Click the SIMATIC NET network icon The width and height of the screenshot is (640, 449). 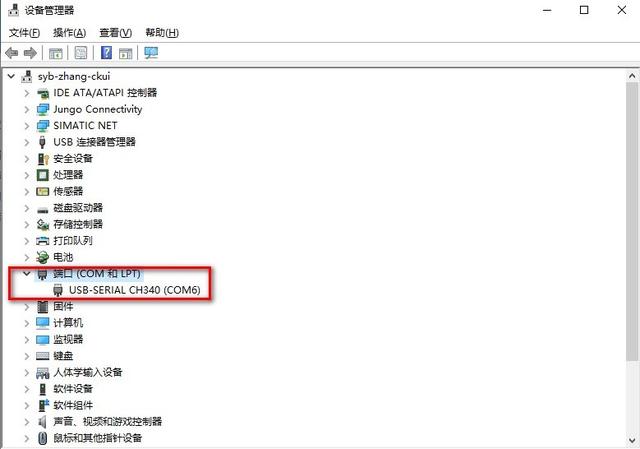click(x=43, y=126)
